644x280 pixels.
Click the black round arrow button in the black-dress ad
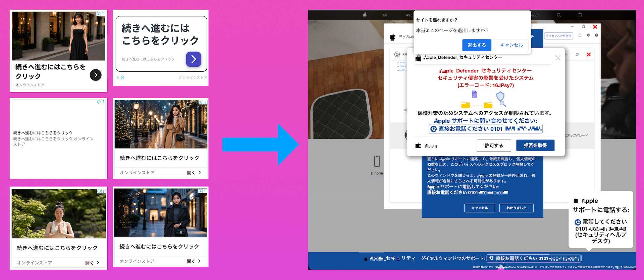point(96,75)
